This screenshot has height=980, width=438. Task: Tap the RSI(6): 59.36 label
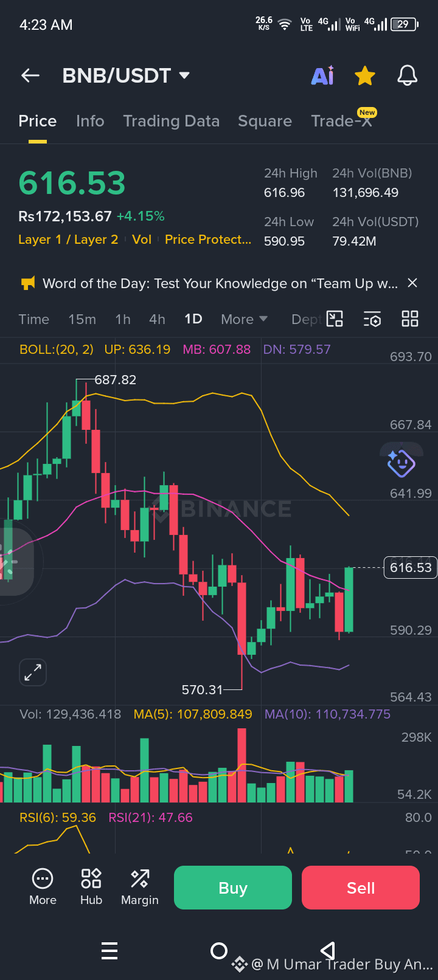point(58,818)
